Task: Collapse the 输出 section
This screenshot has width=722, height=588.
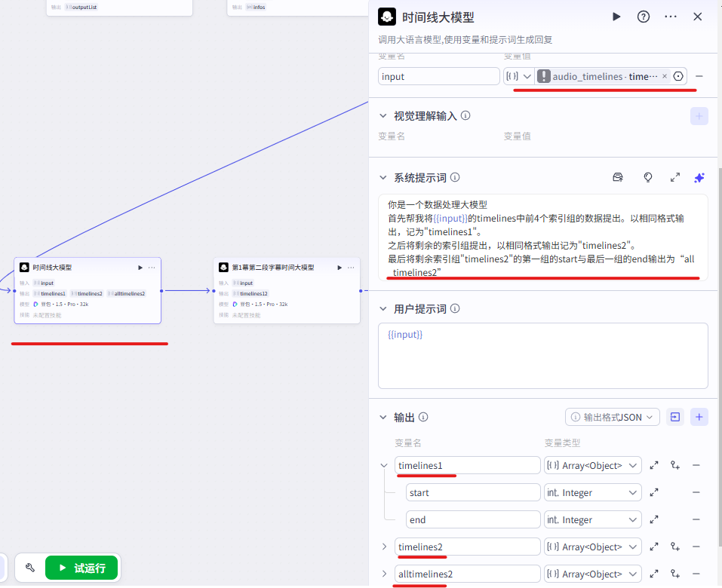Action: pos(383,418)
